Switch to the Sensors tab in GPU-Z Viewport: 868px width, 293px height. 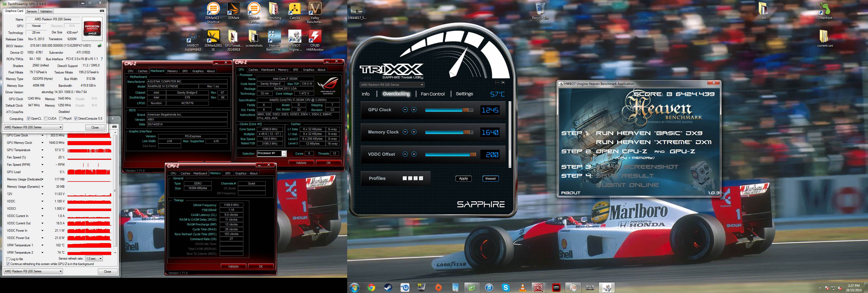(x=31, y=11)
